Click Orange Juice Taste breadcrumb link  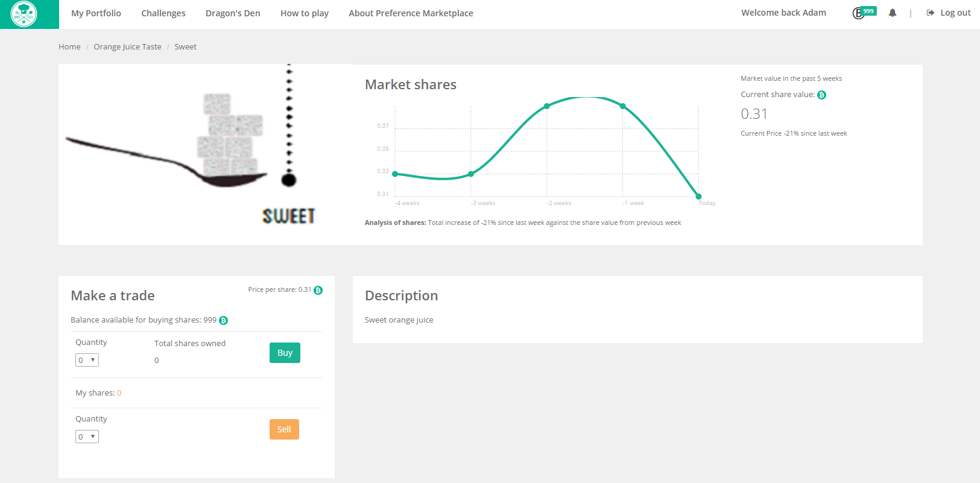click(x=127, y=47)
